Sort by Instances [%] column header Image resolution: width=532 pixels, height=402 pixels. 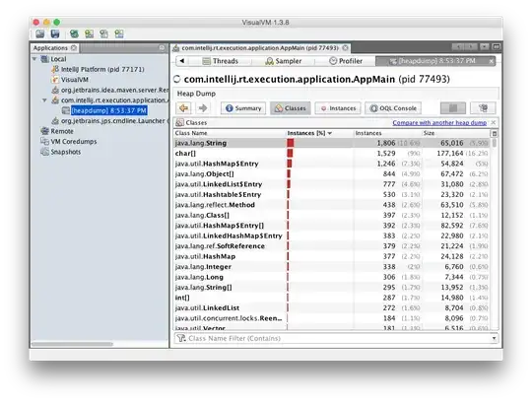tap(319, 133)
